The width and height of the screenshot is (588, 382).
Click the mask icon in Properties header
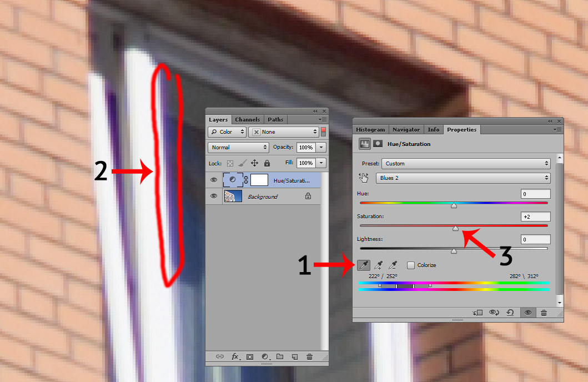point(378,144)
